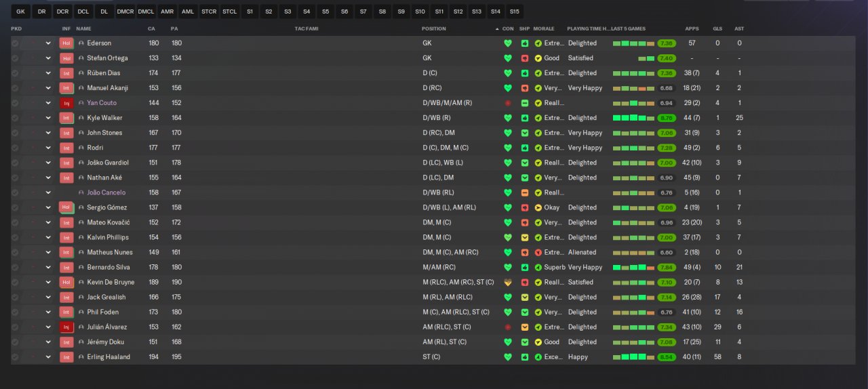Viewport: 868px width, 389px height.
Task: Click Kyle Walker's match sharpness icon
Action: pos(525,118)
